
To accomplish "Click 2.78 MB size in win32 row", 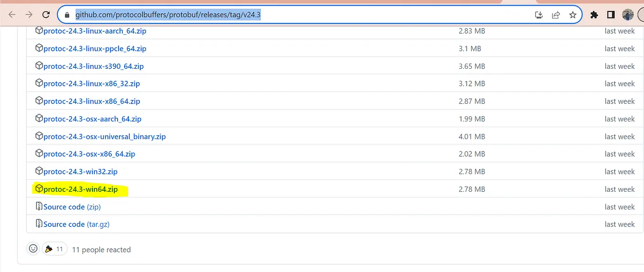I will [x=472, y=171].
